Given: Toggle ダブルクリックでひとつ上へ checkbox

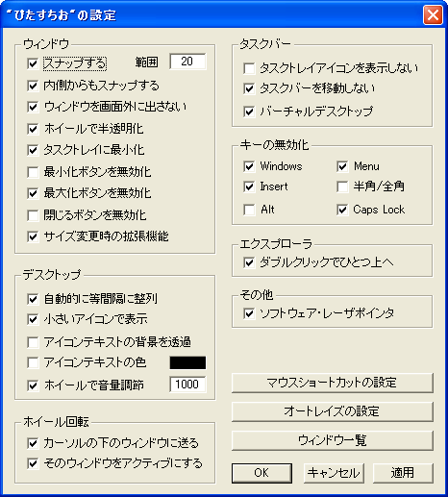Looking at the screenshot, I should click(x=249, y=262).
